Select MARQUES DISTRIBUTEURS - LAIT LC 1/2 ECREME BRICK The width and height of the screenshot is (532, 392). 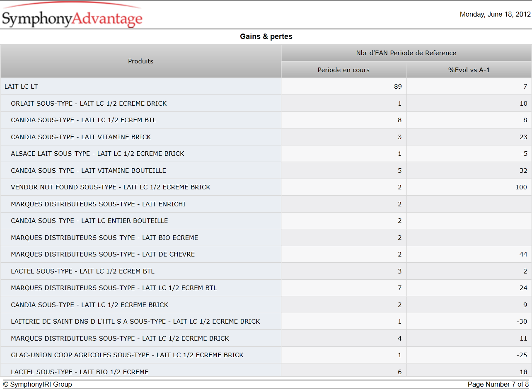pos(120,339)
